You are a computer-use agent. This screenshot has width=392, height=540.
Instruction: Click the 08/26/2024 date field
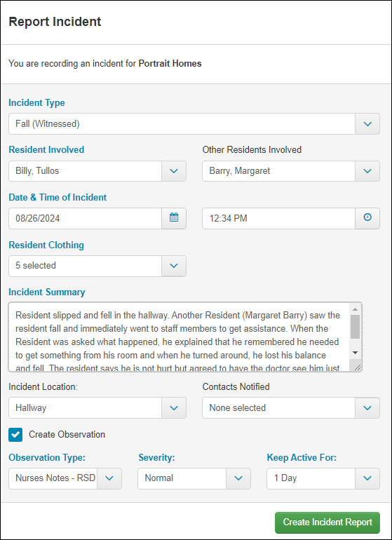pyautogui.click(x=85, y=218)
